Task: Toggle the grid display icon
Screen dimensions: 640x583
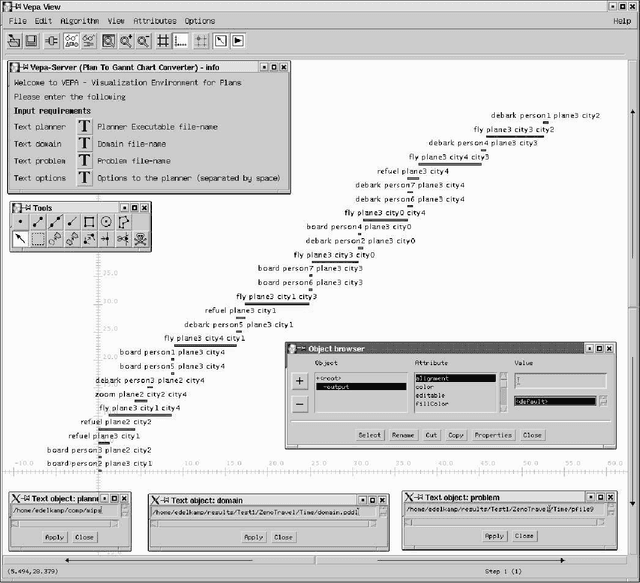Action: tap(162, 41)
